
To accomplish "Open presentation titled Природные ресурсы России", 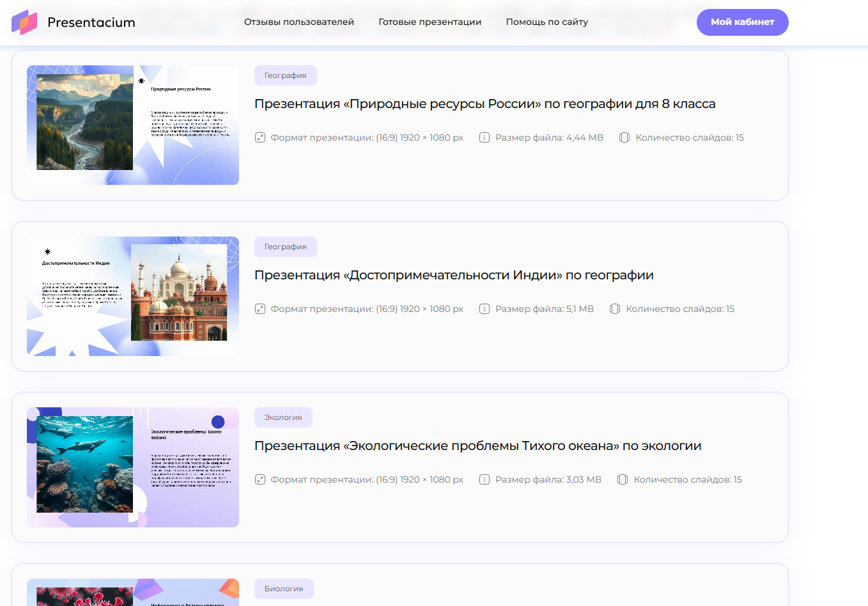I will tap(484, 104).
